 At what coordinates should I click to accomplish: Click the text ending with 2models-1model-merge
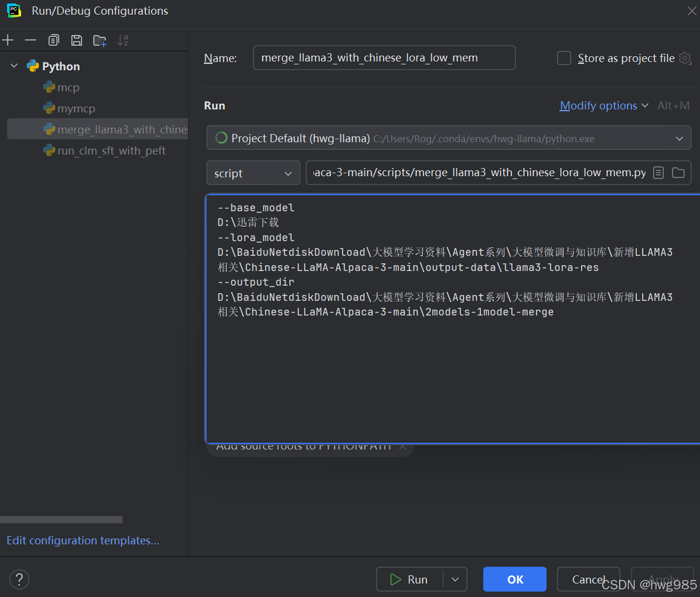click(385, 313)
